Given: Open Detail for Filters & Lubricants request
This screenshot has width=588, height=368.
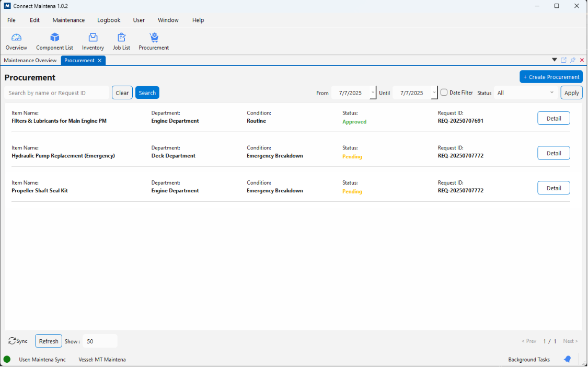Looking at the screenshot, I should [554, 118].
